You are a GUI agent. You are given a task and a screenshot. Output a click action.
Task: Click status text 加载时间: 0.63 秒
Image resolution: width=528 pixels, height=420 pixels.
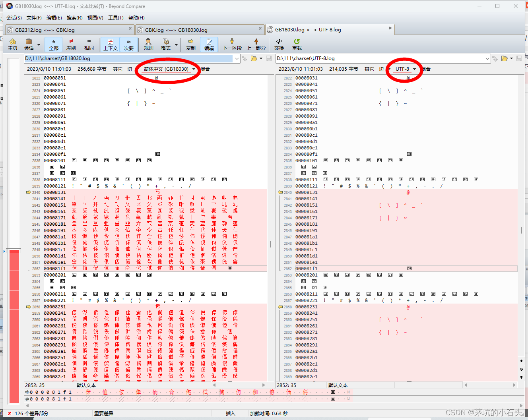click(x=269, y=413)
